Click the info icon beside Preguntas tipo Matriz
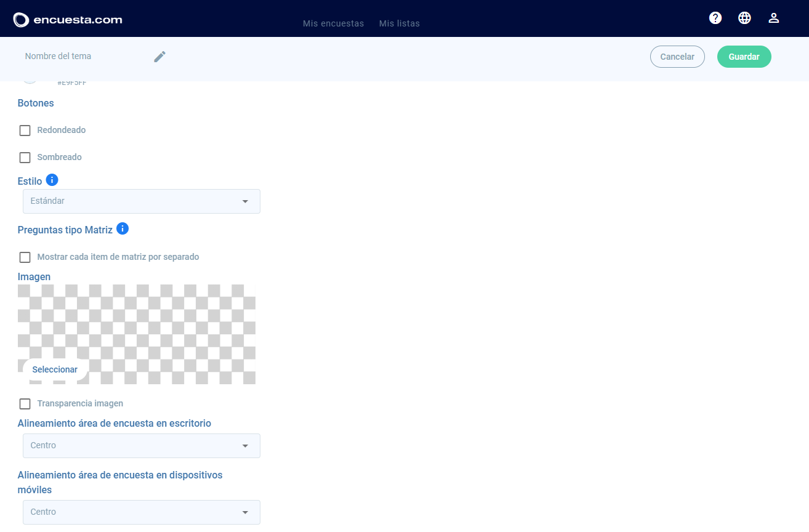 click(123, 229)
